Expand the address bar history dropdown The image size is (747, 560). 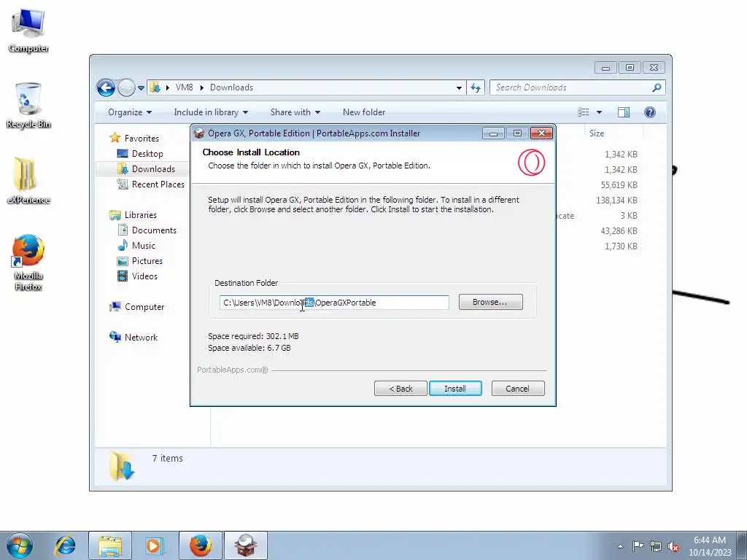pyautogui.click(x=459, y=87)
